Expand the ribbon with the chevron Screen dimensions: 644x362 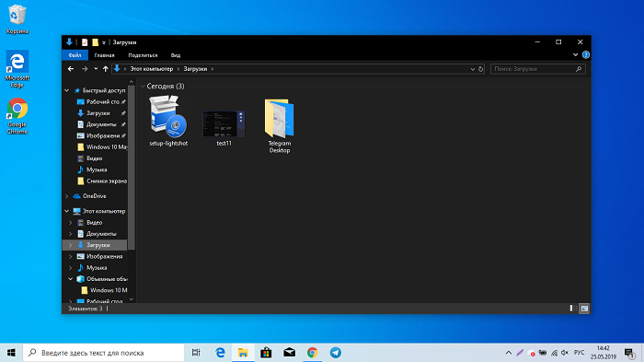click(x=575, y=54)
